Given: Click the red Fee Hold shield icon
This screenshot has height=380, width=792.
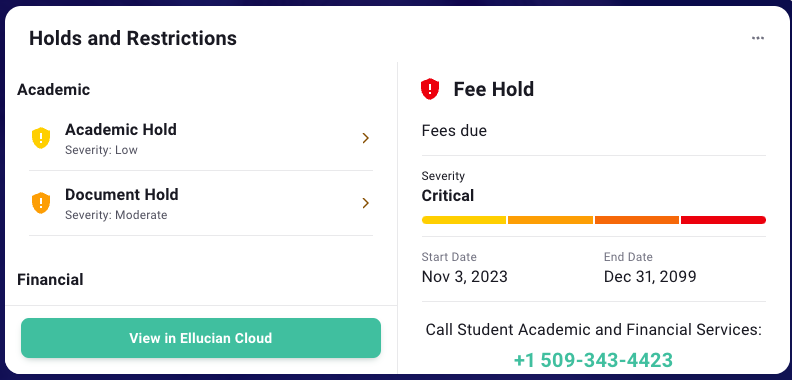Looking at the screenshot, I should (430, 89).
